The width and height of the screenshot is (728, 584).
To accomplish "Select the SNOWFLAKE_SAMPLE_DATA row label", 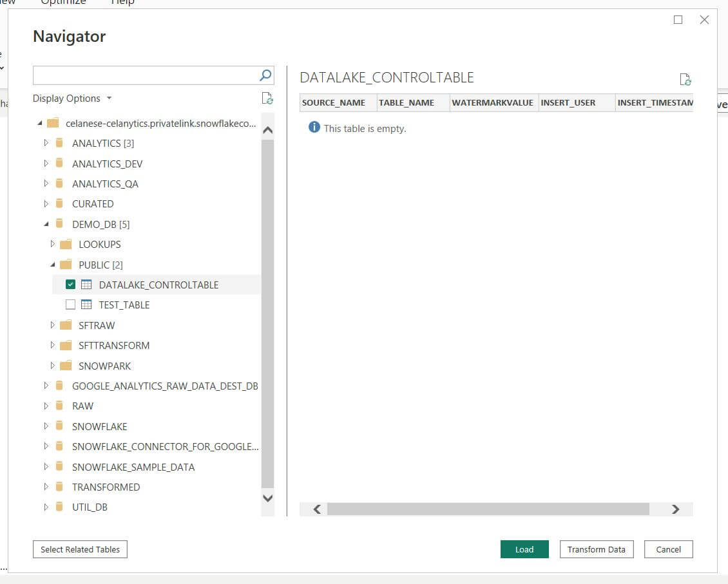I will (133, 467).
